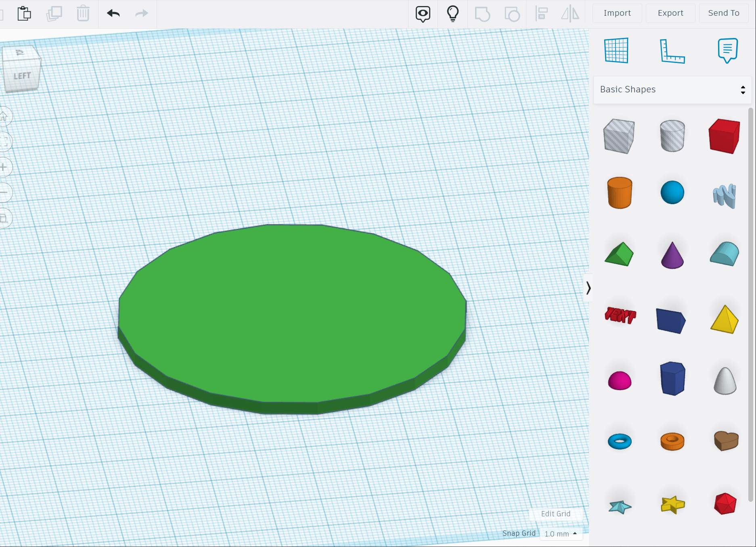Open the Send To menu
This screenshot has height=547, width=756.
723,13
